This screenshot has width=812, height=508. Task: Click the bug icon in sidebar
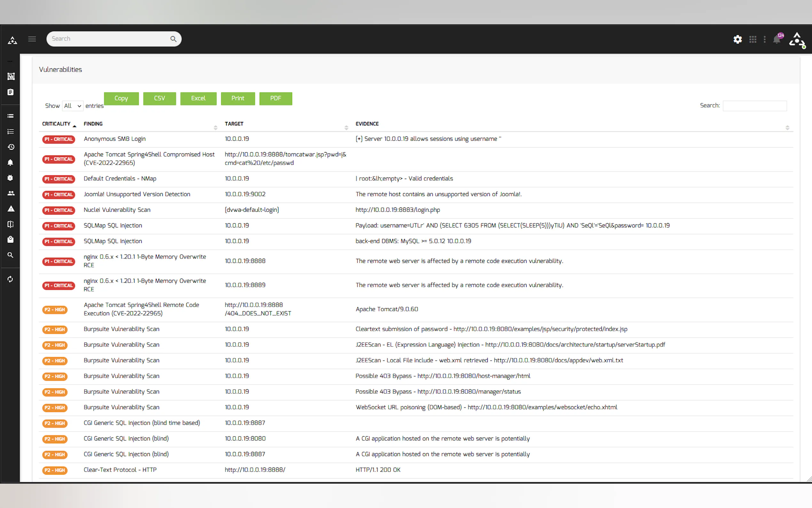coord(11,178)
